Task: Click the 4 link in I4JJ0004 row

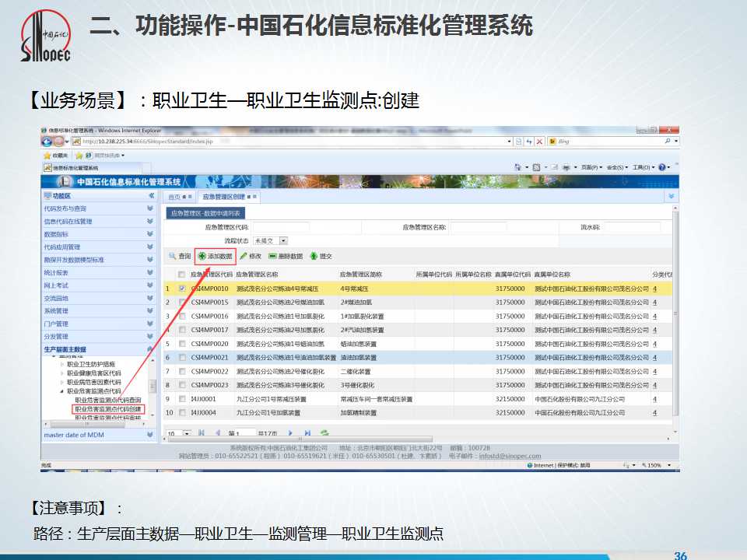Action: click(654, 412)
